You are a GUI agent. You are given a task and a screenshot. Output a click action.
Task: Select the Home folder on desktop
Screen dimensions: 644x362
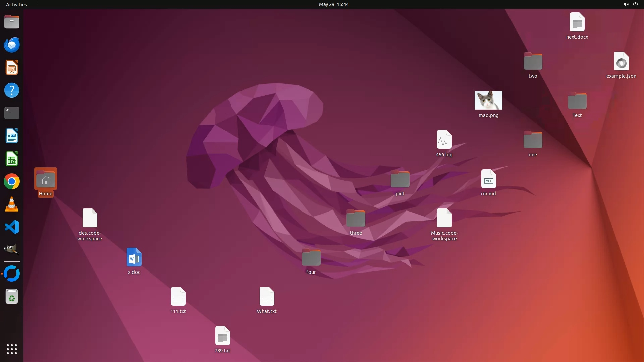coord(46,180)
